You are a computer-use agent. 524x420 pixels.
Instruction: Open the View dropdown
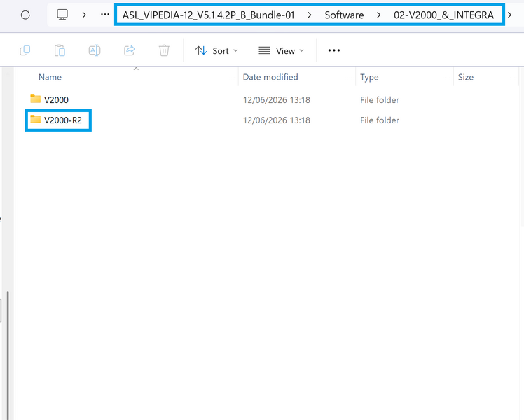281,50
